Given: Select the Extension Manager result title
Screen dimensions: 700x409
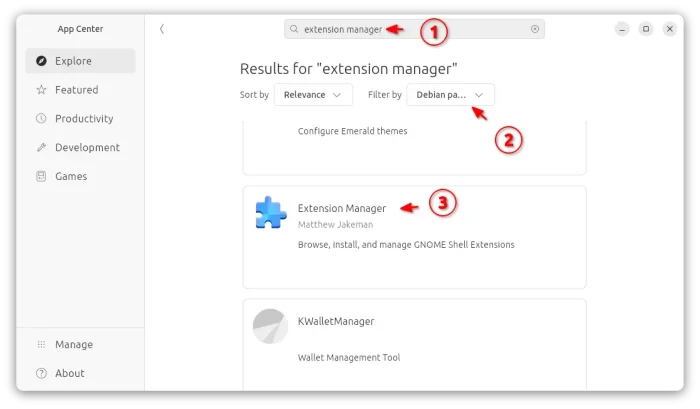Looking at the screenshot, I should 342,208.
